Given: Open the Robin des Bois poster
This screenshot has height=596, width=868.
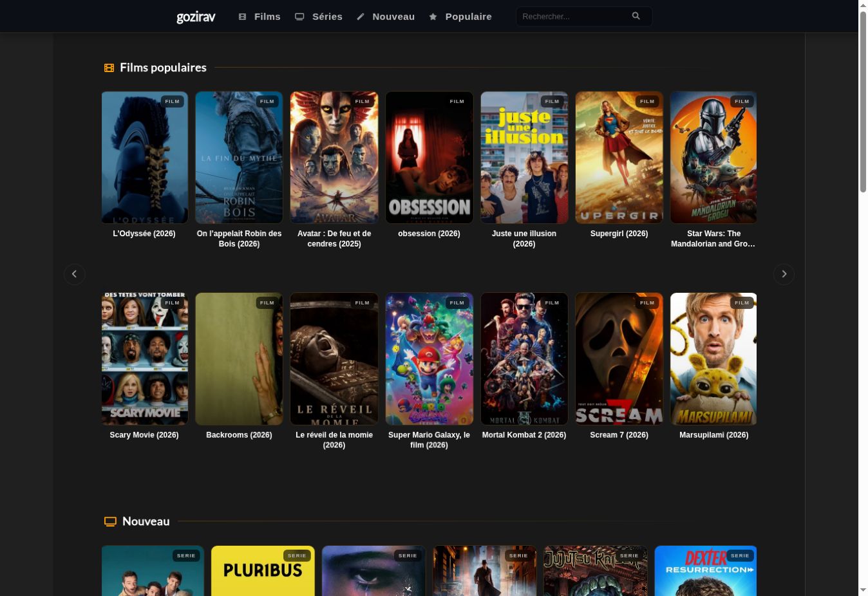Looking at the screenshot, I should pyautogui.click(x=239, y=158).
